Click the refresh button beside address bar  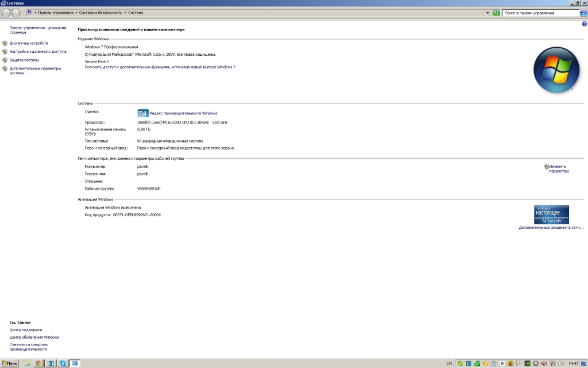[x=496, y=13]
